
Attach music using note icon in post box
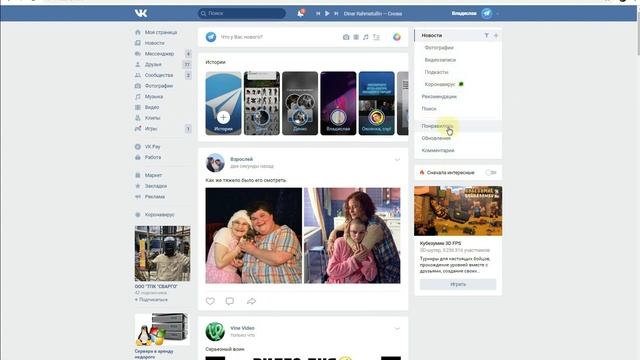pyautogui.click(x=366, y=37)
